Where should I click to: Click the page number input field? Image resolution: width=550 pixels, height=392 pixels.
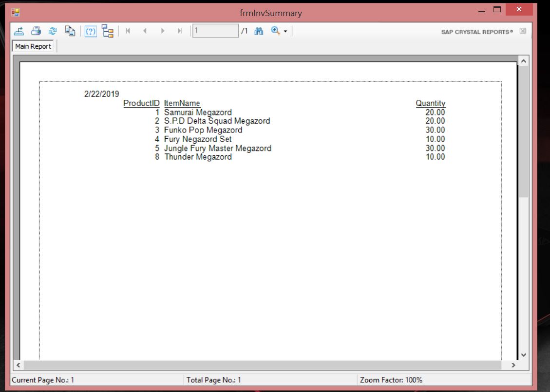[x=215, y=31]
